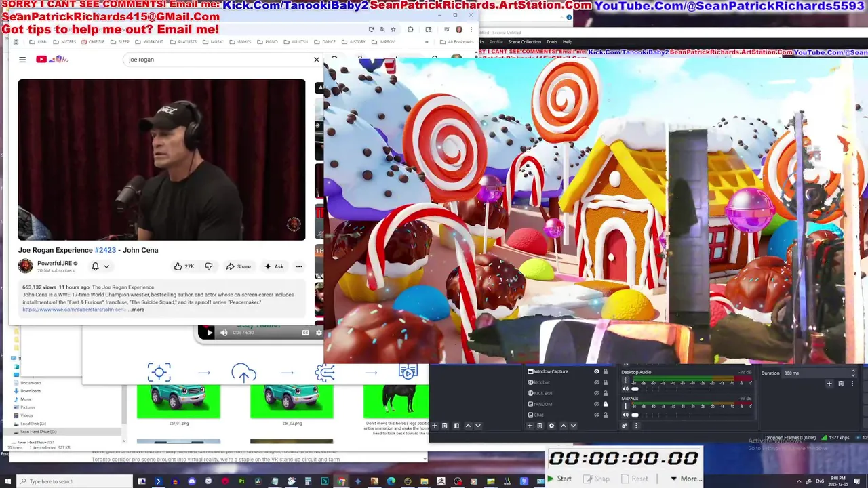Open the PowerfulJRE channel avatar
868x488 pixels.
(x=25, y=266)
